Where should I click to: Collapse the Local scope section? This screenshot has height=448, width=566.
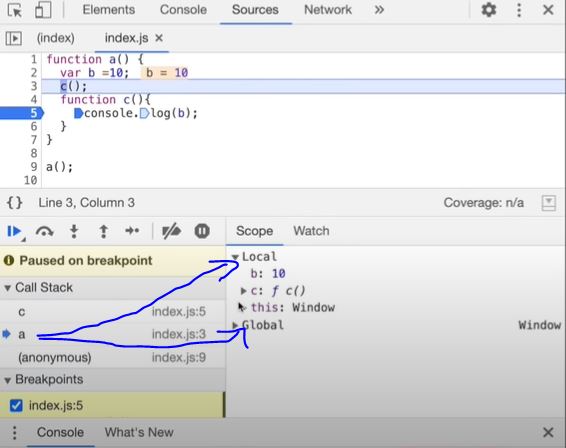click(235, 257)
